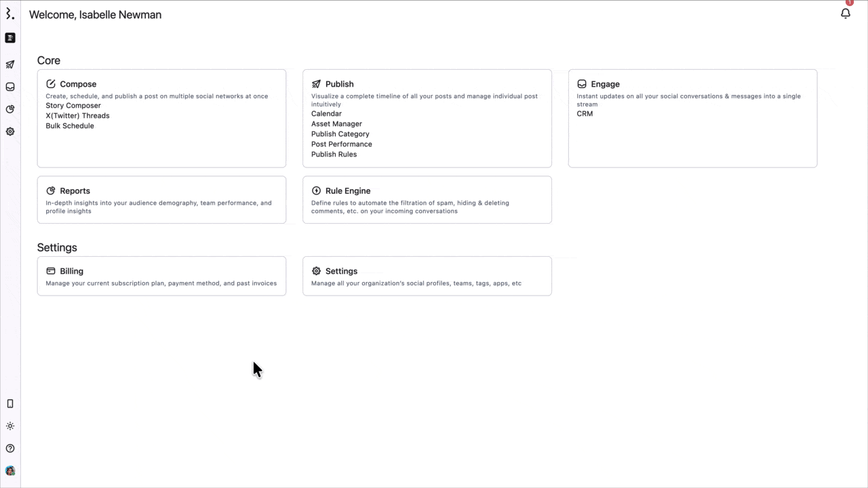
Task: Open the help question-mark icon
Action: click(x=10, y=449)
